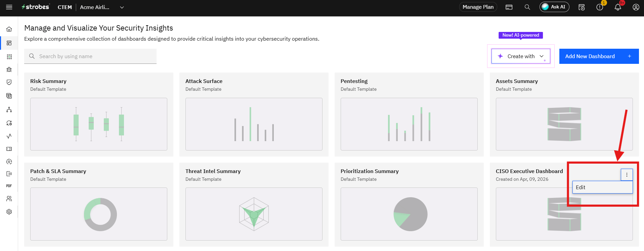Image resolution: width=644 pixels, height=251 pixels.
Task: Open the table assets sidebar icon
Action: point(9,96)
